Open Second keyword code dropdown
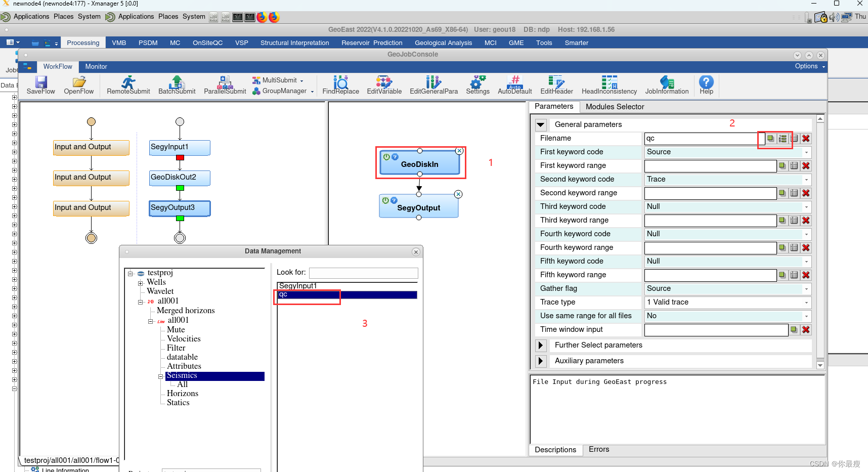This screenshot has height=472, width=868. 806,180
